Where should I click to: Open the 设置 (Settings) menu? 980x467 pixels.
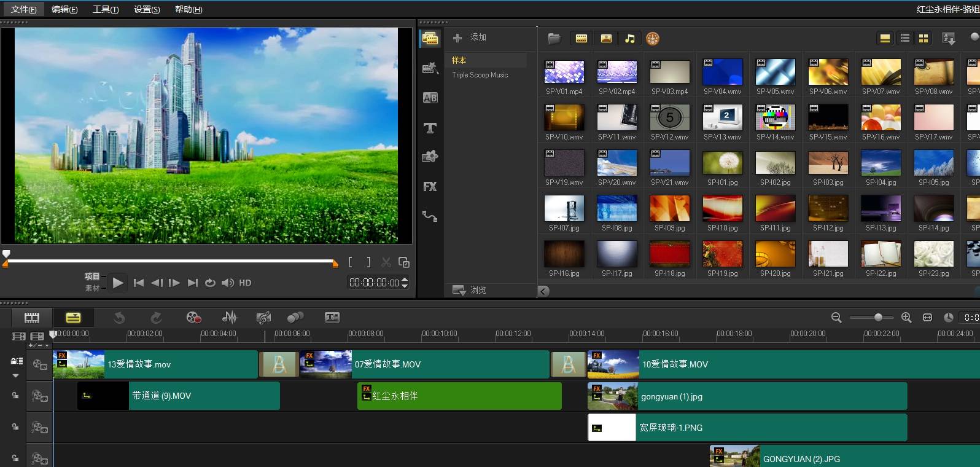147,9
